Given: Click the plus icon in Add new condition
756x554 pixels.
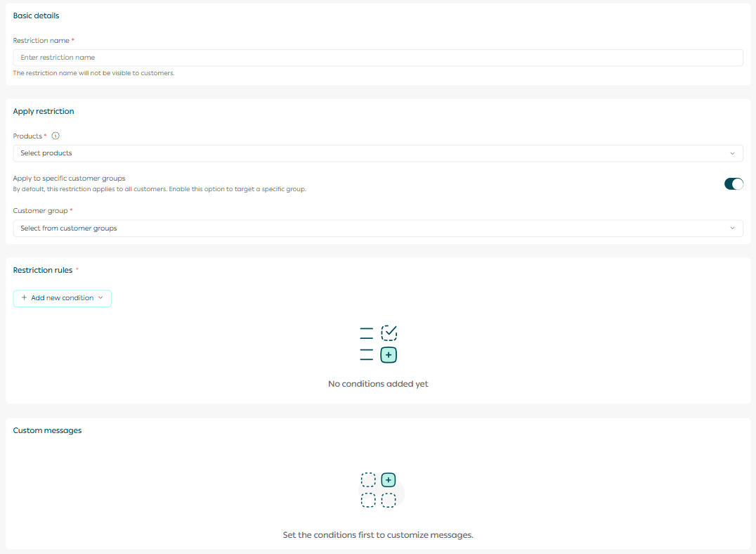Looking at the screenshot, I should tap(25, 298).
